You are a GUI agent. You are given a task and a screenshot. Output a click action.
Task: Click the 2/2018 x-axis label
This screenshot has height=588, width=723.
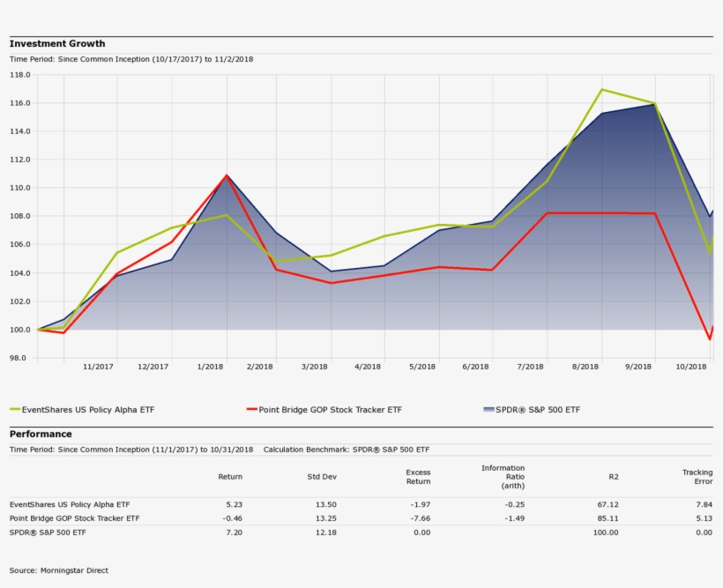[259, 367]
